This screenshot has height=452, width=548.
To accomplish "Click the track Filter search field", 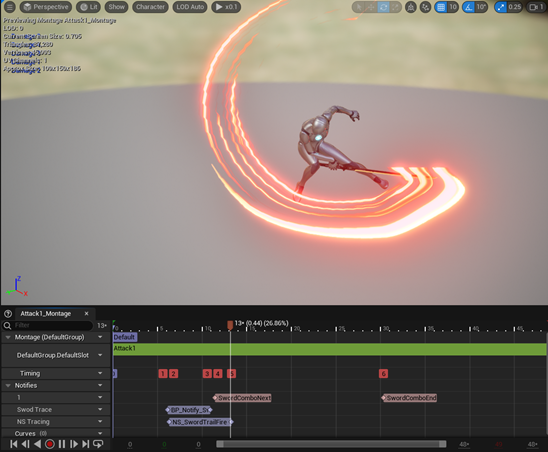I will [x=52, y=325].
